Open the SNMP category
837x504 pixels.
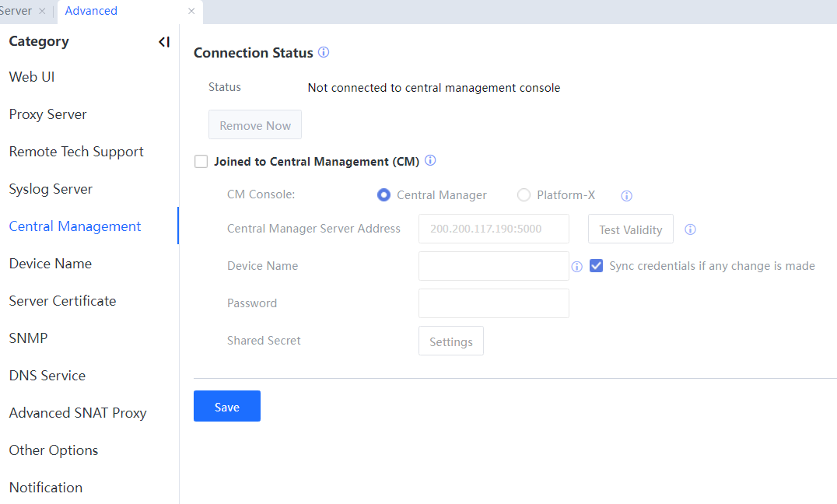(28, 338)
